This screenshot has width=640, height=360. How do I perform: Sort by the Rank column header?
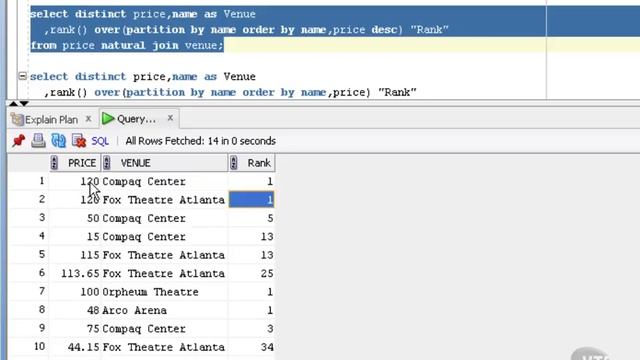(252, 163)
